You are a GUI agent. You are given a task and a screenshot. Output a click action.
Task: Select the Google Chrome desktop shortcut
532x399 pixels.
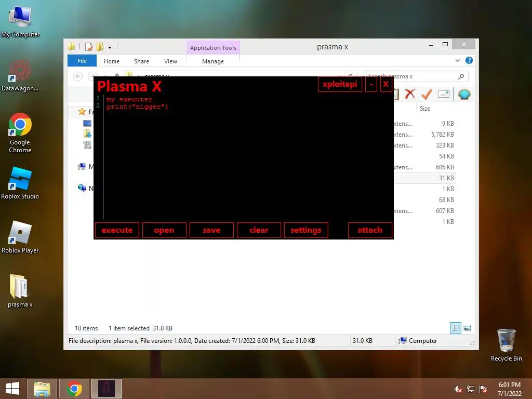click(x=20, y=132)
